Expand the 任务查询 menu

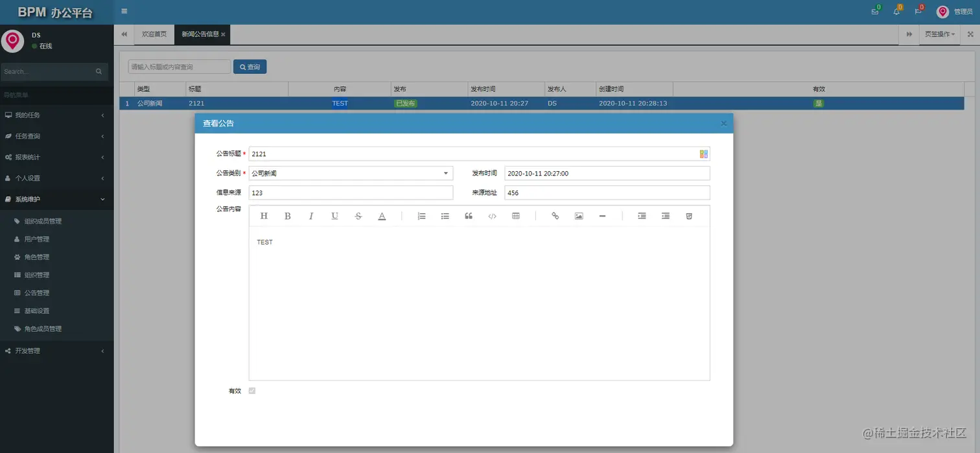point(56,136)
